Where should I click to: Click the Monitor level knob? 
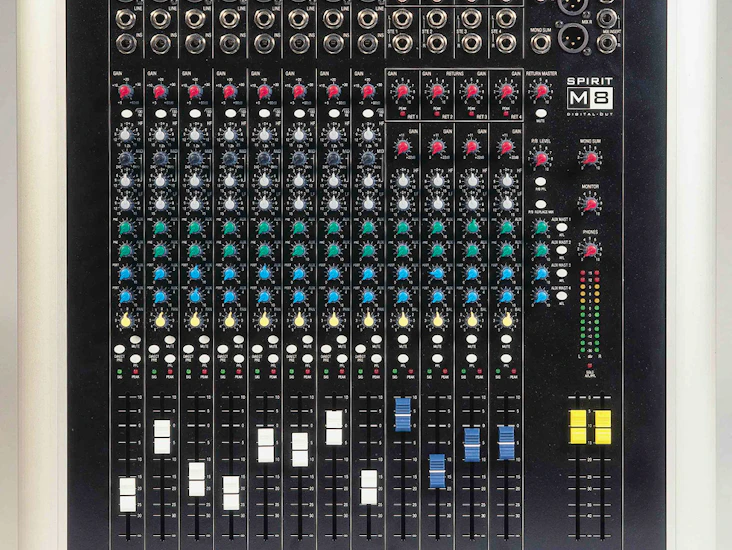click(x=591, y=204)
